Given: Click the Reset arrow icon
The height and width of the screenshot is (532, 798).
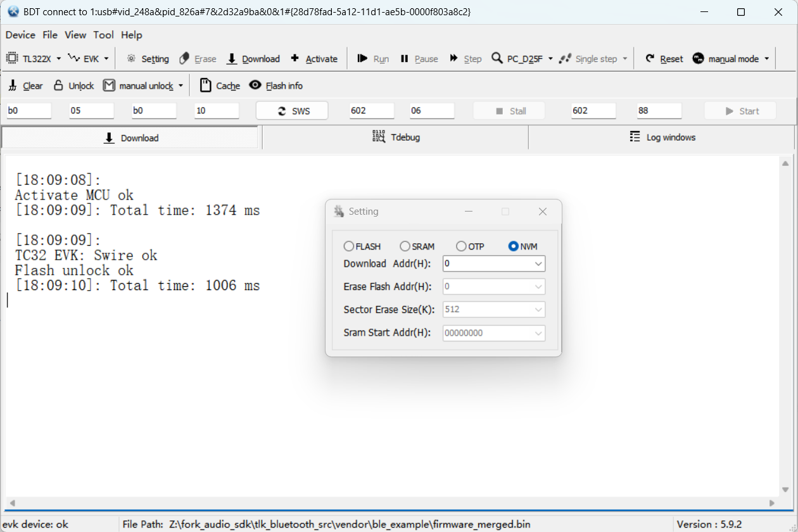Looking at the screenshot, I should click(x=650, y=58).
